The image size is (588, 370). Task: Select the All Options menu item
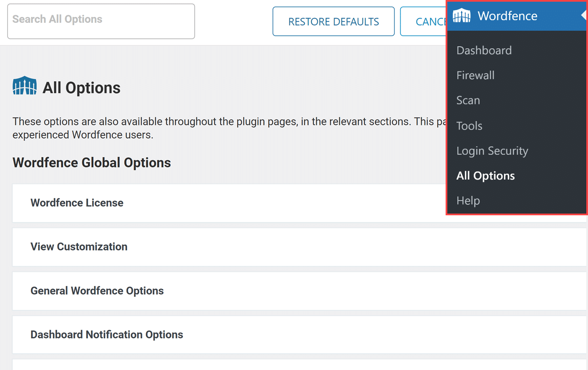485,176
